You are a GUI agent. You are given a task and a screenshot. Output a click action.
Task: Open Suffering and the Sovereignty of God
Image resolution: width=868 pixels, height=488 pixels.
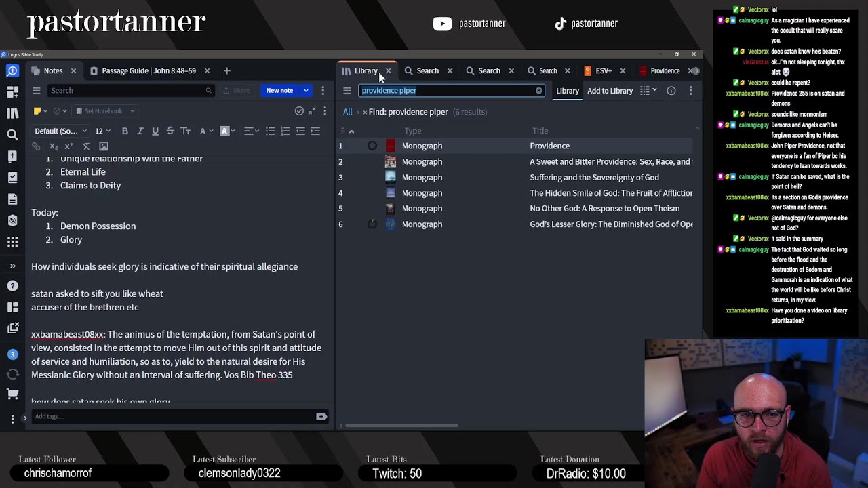(594, 178)
